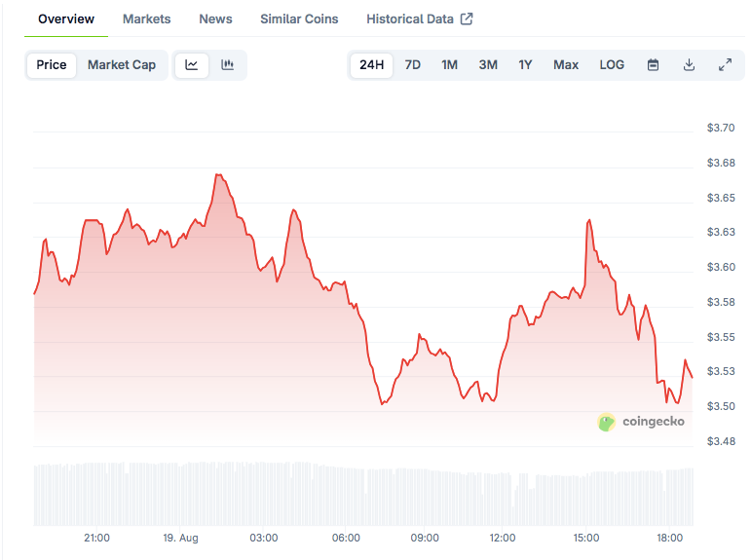Screen dimensions: 751x560
Task: Open the Markets tab
Action: click(146, 19)
